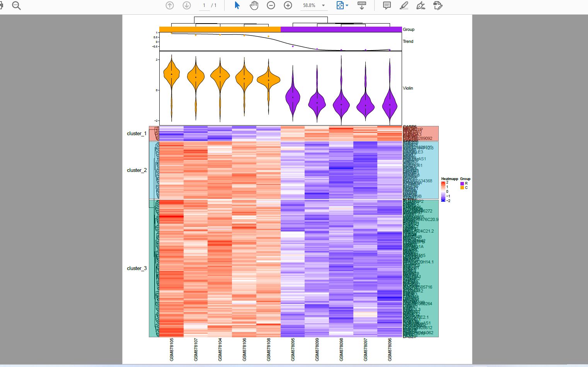Activate the Selection arrow tool
This screenshot has height=367, width=588.
click(237, 5)
